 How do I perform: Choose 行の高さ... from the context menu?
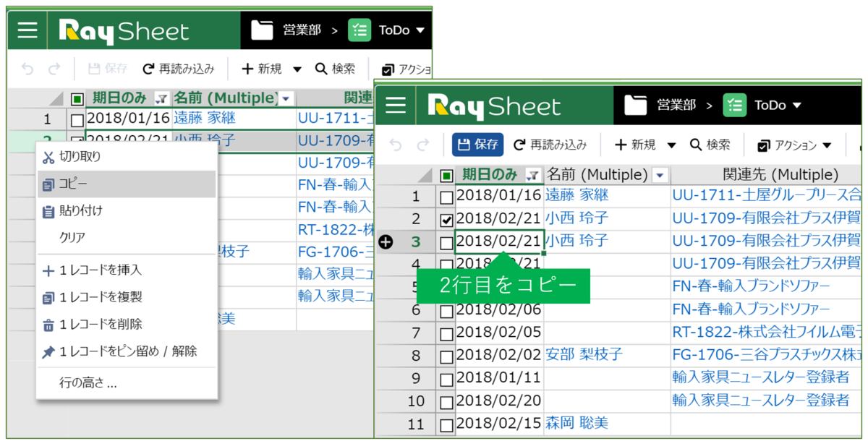click(x=127, y=383)
